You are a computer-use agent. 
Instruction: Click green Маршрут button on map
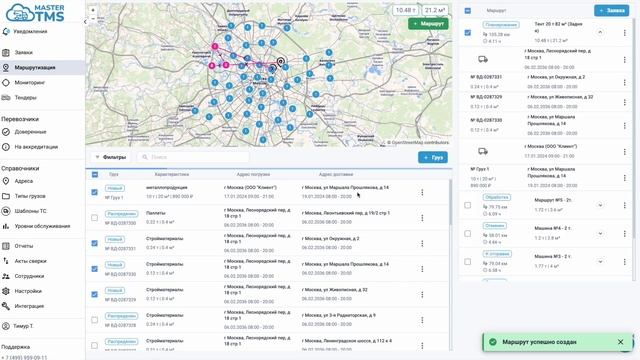(x=428, y=24)
